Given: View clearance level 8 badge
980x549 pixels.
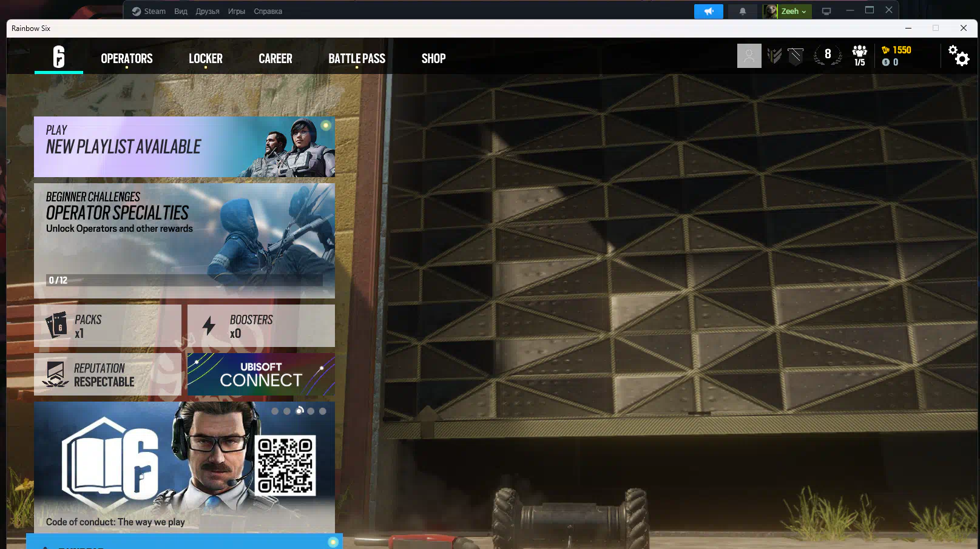Looking at the screenshot, I should 828,55.
